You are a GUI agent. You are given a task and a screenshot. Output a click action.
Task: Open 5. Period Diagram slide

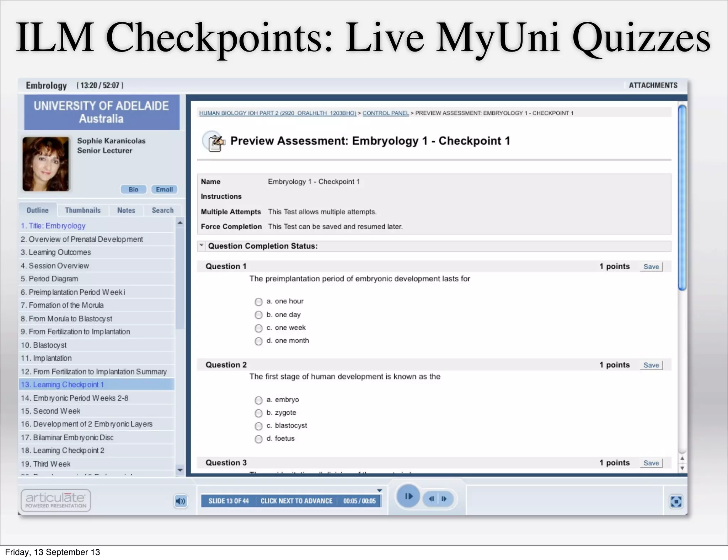tap(97, 279)
